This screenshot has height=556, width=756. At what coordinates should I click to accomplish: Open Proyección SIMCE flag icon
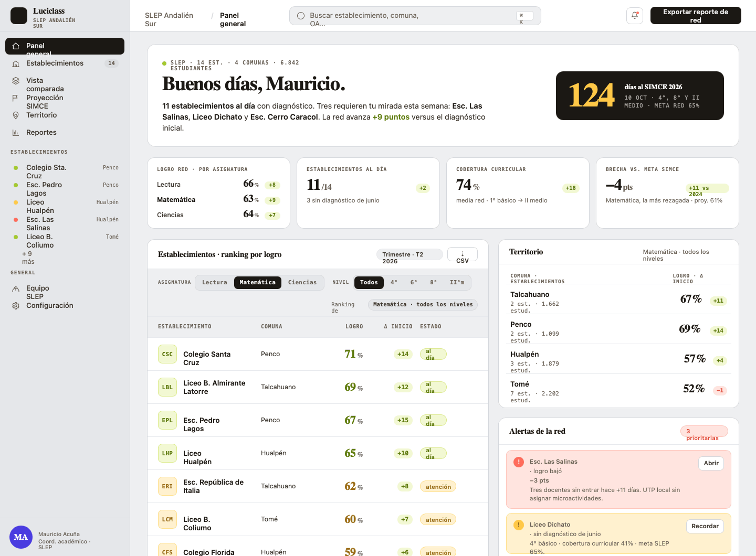16,98
